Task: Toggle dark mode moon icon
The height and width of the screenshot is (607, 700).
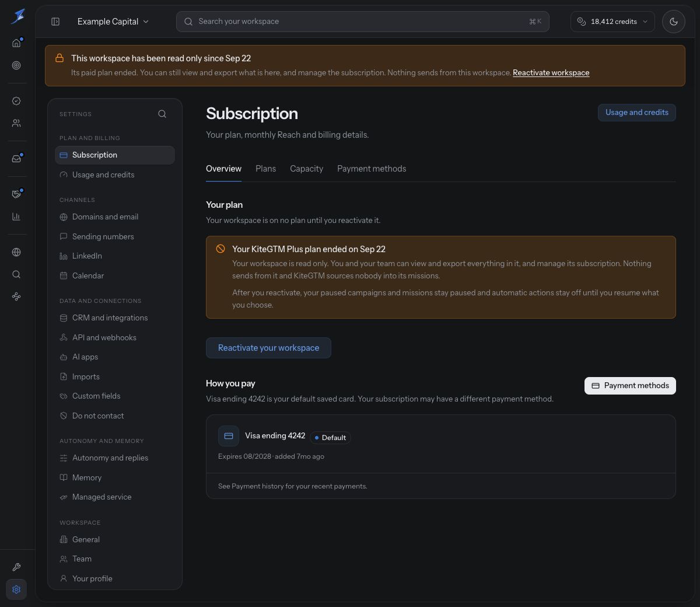Action: 674,22
